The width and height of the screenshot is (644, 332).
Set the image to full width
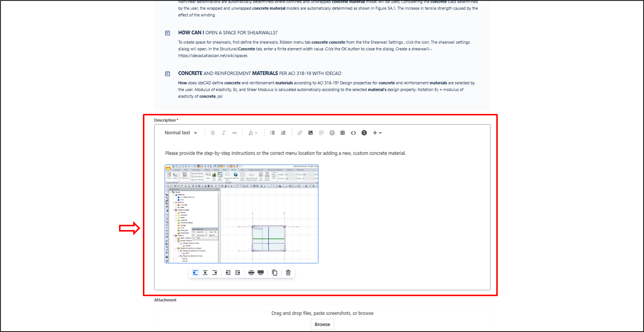tap(261, 273)
